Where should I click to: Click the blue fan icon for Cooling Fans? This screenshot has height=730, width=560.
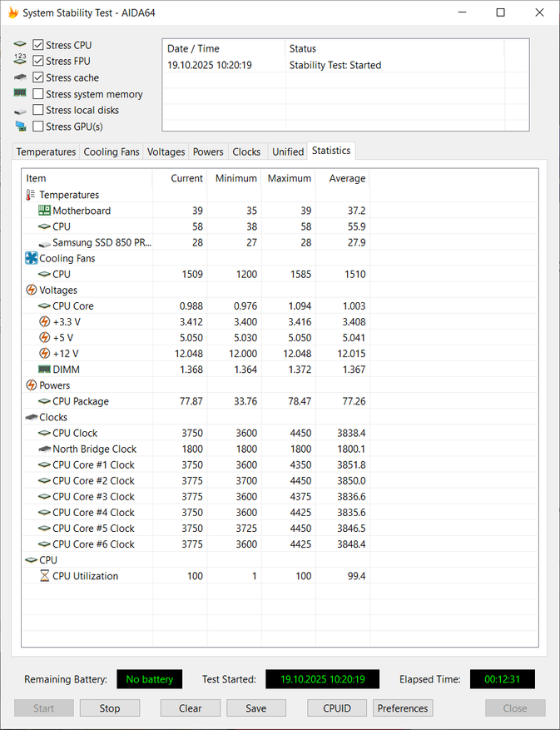pyautogui.click(x=31, y=258)
